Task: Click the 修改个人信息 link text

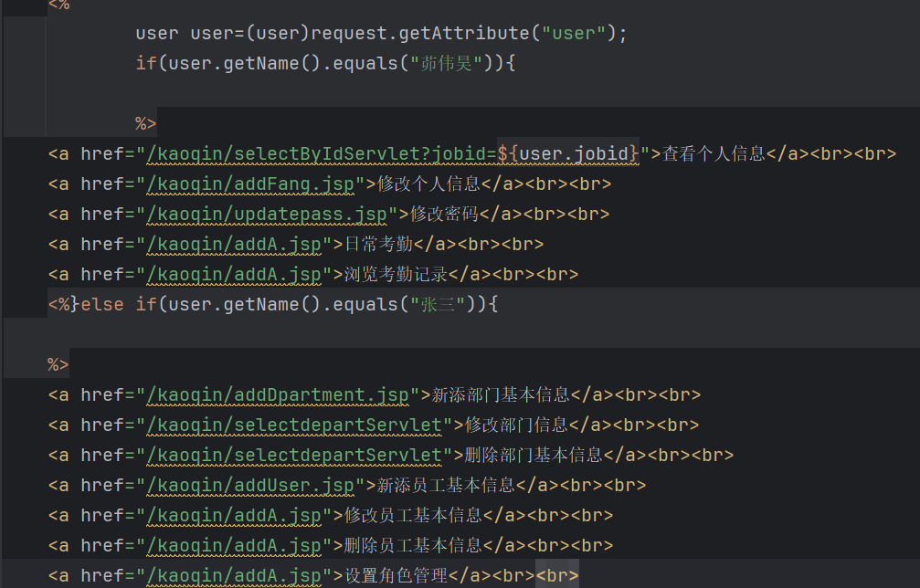Action: [x=428, y=184]
